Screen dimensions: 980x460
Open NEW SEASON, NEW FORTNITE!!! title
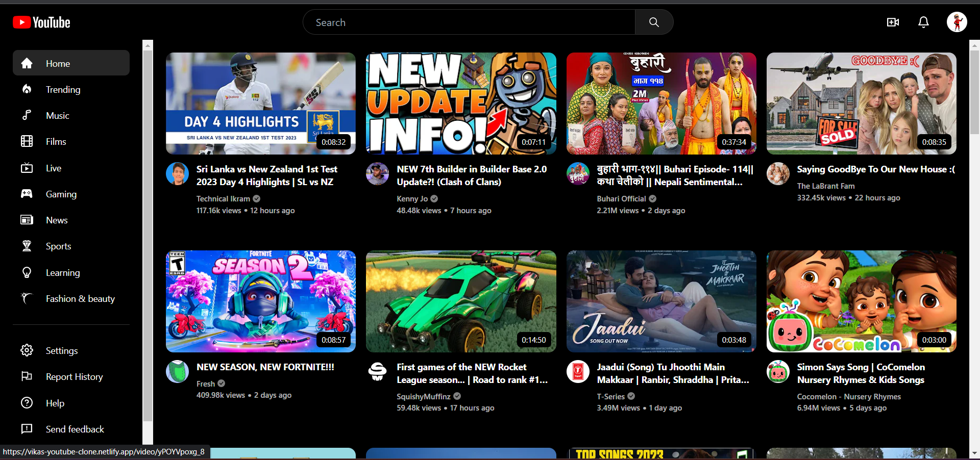pyautogui.click(x=265, y=367)
